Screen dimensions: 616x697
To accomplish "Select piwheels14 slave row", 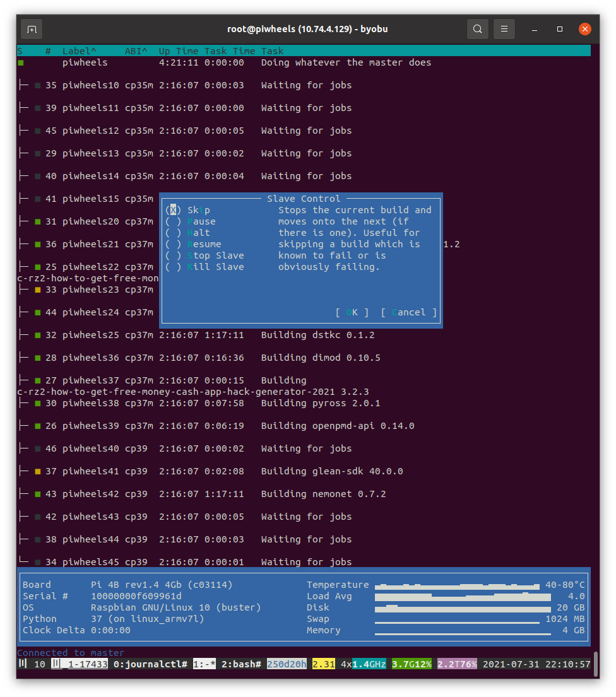I will (x=304, y=176).
